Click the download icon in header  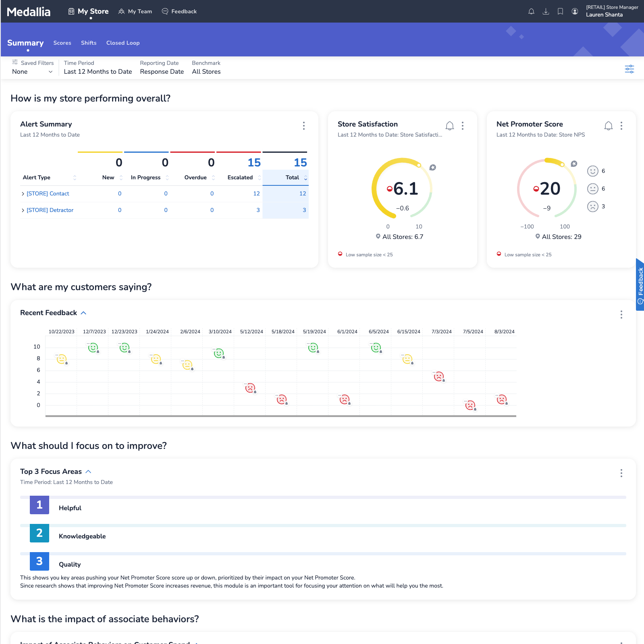coord(546,11)
